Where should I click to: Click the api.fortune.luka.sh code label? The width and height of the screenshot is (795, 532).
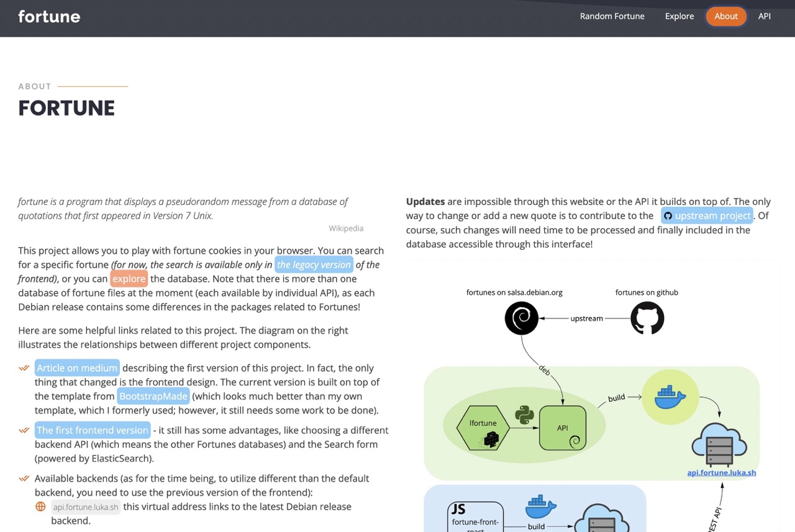(86, 507)
